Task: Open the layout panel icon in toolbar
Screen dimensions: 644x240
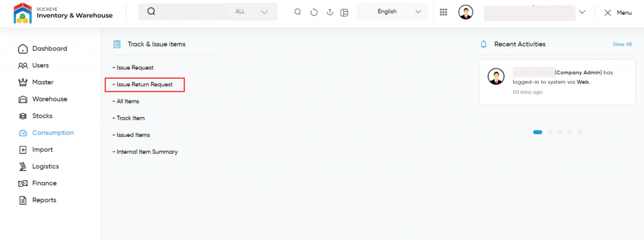Action: point(344,13)
